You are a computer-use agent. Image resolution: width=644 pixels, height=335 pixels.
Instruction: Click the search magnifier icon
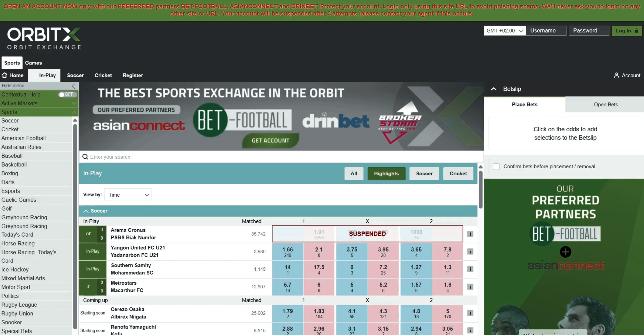click(85, 157)
